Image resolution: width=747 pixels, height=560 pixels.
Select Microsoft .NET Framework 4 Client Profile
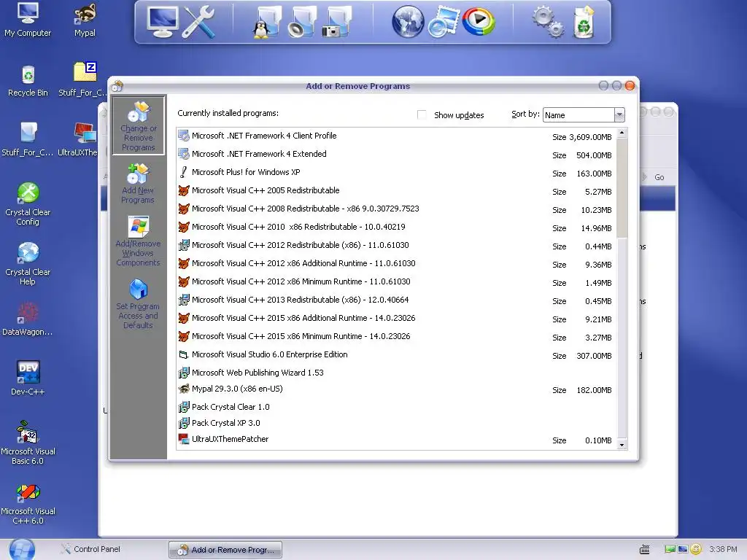tap(396, 136)
